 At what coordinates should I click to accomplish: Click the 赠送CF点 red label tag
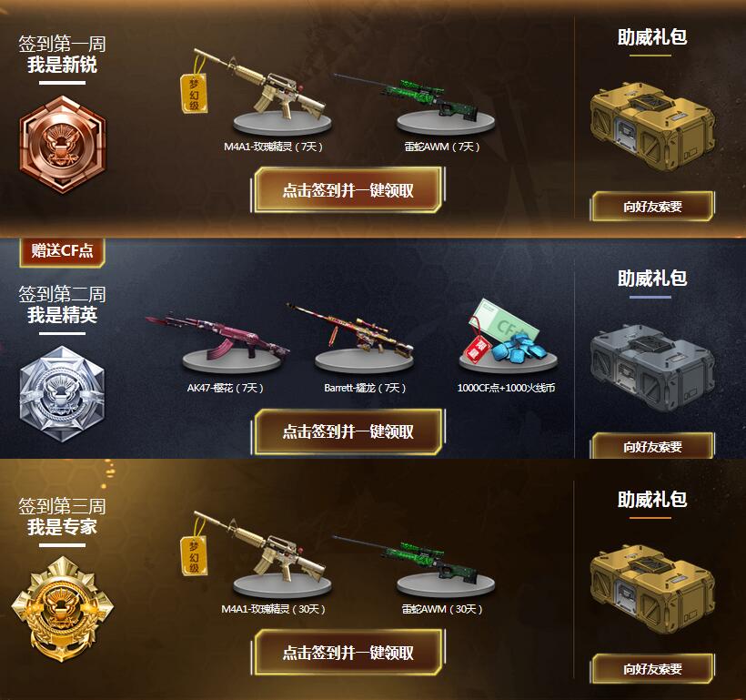[63, 250]
